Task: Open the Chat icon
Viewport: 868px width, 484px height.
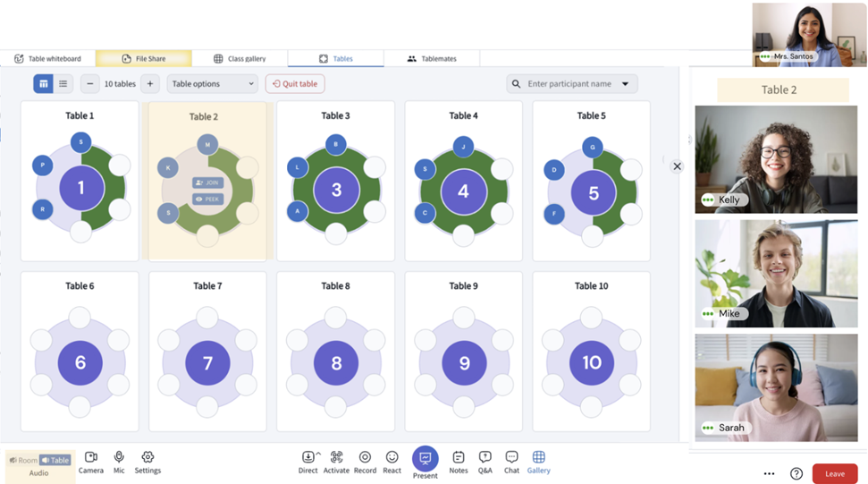Action: click(x=511, y=457)
